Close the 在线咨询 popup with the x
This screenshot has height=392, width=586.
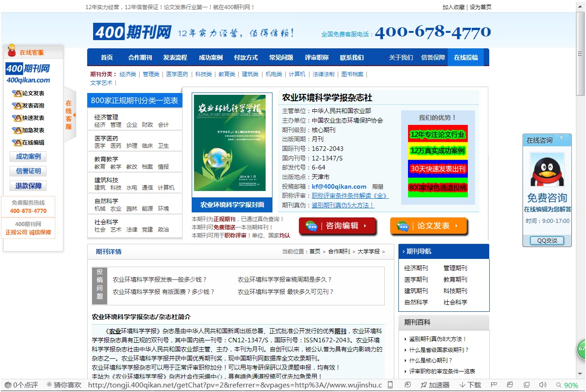tap(562, 138)
